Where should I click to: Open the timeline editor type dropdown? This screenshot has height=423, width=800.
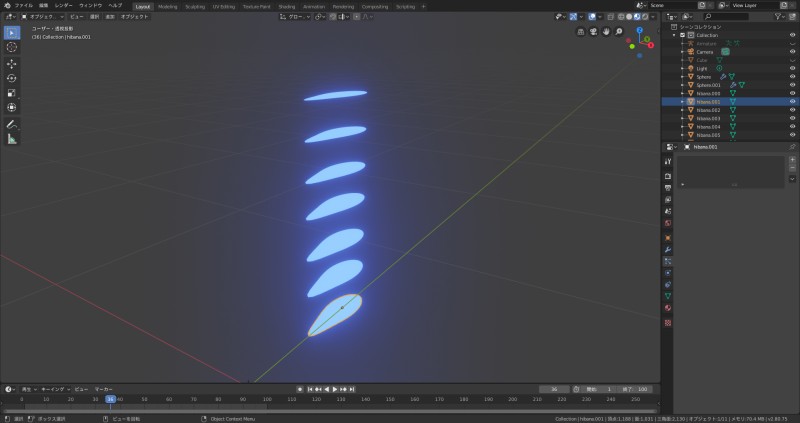10,389
